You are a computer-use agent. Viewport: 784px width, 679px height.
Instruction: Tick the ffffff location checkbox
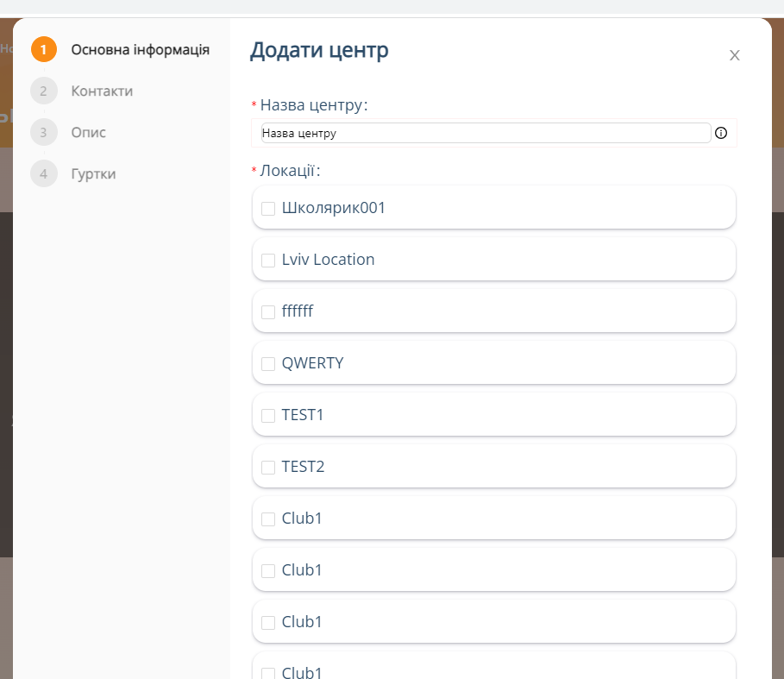268,312
